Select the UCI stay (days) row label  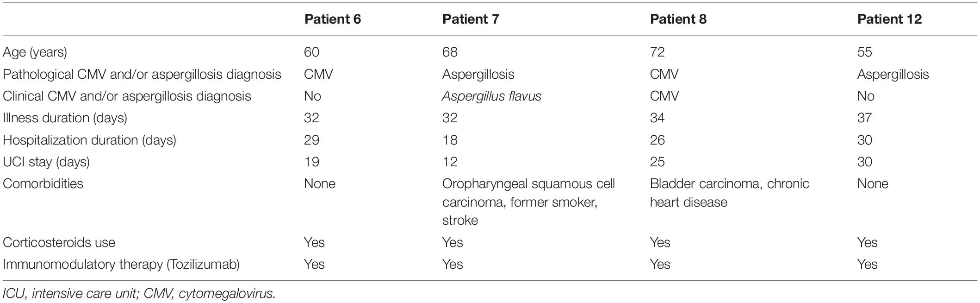pyautogui.click(x=46, y=162)
